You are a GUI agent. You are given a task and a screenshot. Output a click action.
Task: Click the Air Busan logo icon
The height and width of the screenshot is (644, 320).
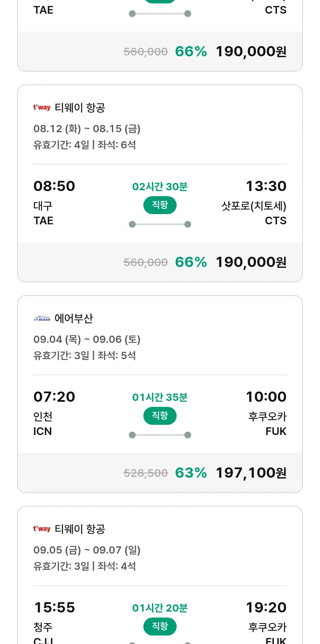(42, 319)
